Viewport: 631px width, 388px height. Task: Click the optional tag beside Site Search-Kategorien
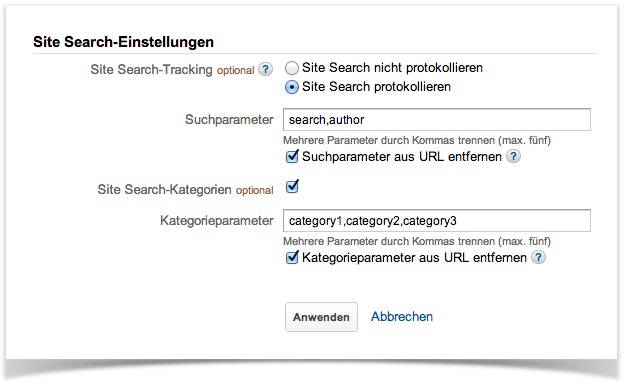coord(254,190)
